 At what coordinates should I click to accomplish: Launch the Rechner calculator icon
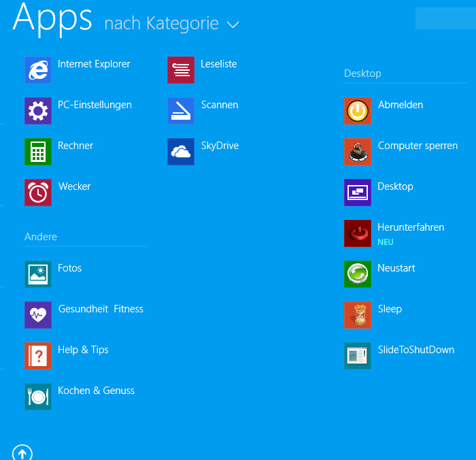point(38,152)
